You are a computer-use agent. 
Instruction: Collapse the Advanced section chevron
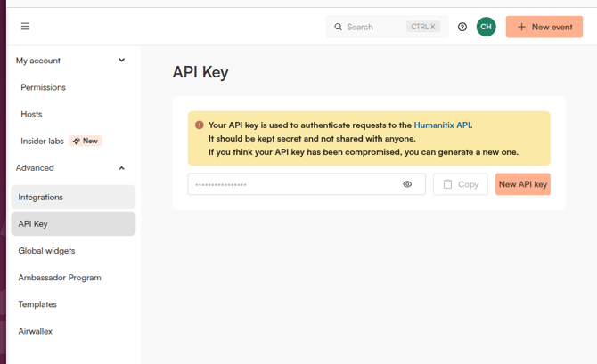121,168
